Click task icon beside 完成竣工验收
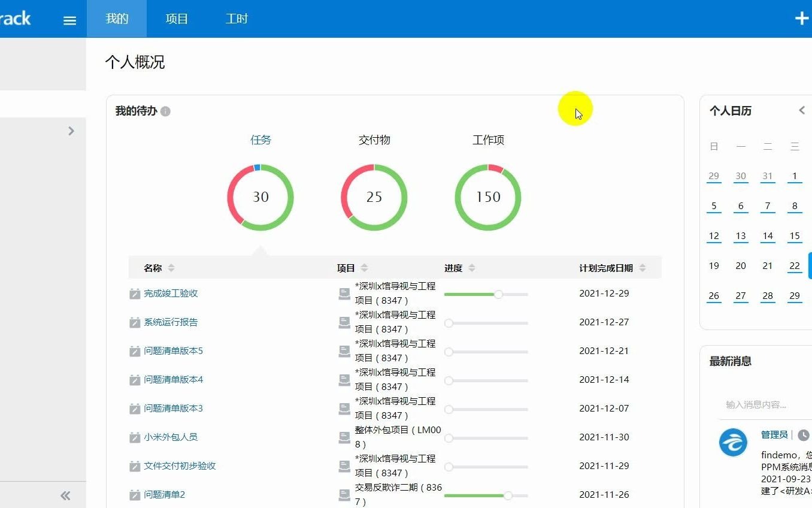The width and height of the screenshot is (812, 508). click(x=135, y=294)
